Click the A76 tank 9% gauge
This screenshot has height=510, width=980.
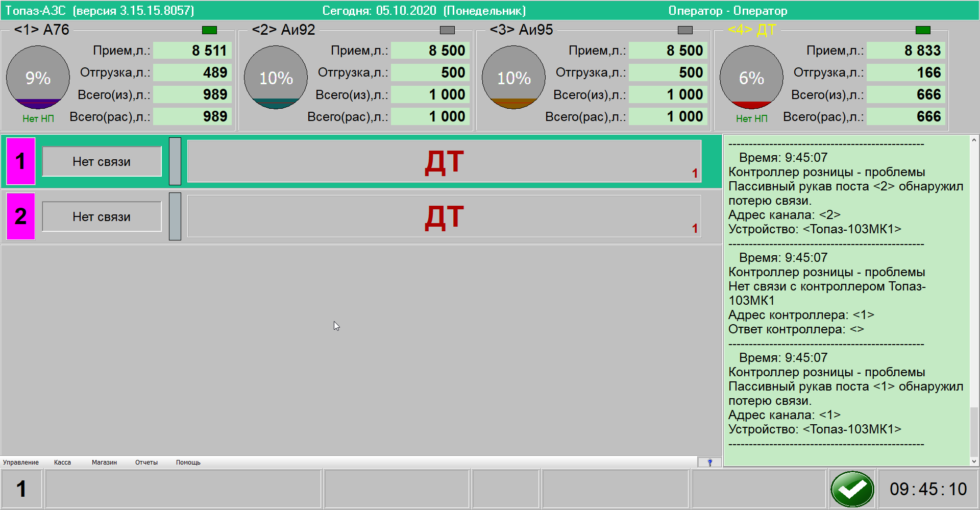[x=38, y=78]
